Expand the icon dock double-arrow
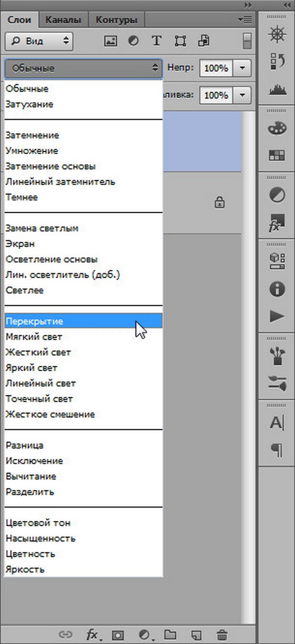Screen dimensions: 295x644 287,4
